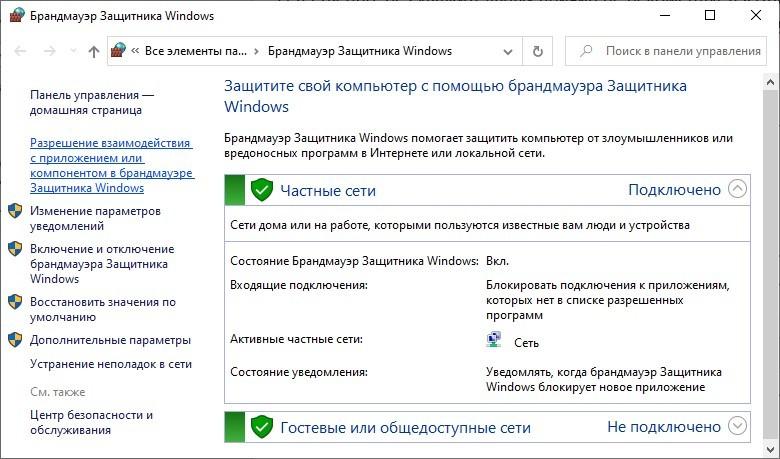Click the 'Сеть' active network name

[x=526, y=343]
